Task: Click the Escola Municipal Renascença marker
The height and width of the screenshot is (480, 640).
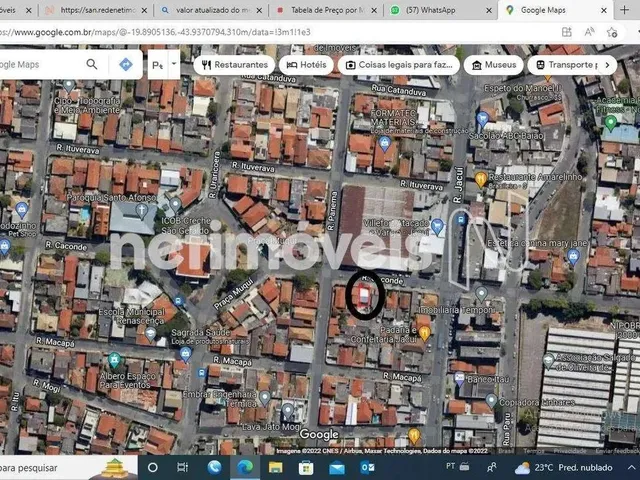Action: [x=151, y=333]
